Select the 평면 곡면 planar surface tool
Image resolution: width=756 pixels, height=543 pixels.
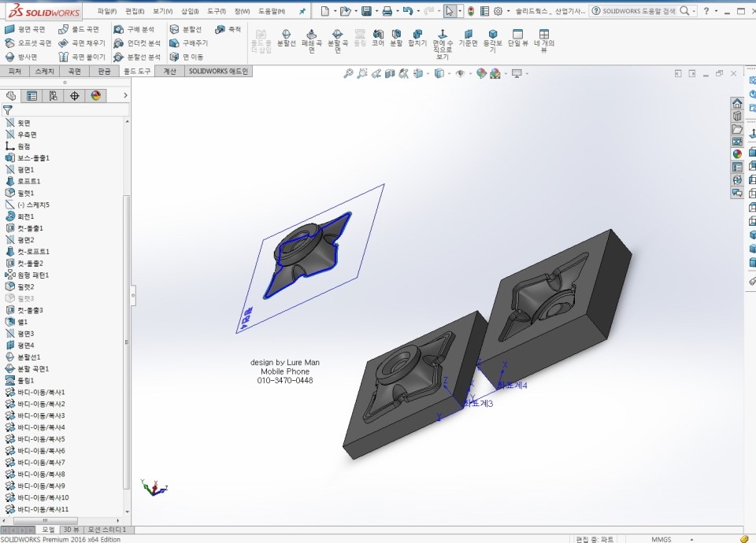pyautogui.click(x=25, y=30)
